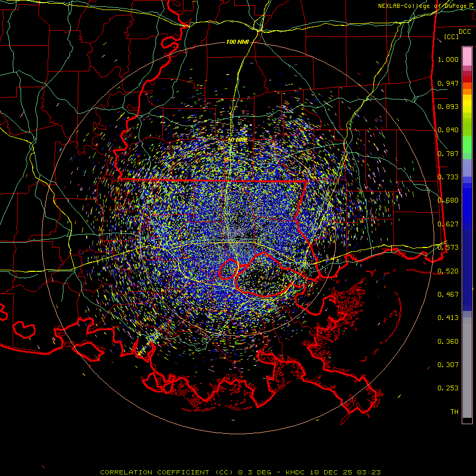This screenshot has width=476, height=476.
Task: Click the 0.573 value on the color scale
Action: coord(448,248)
